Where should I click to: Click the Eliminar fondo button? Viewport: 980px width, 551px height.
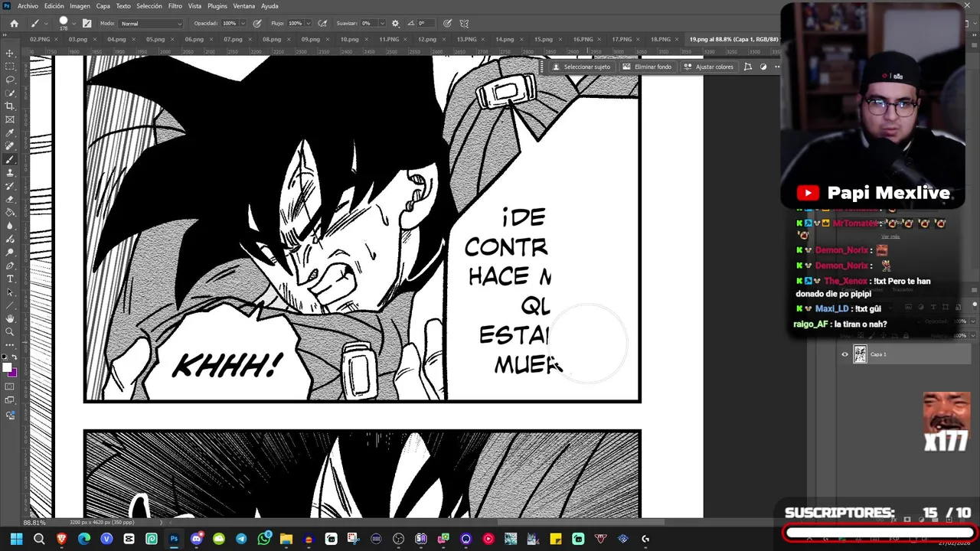pos(648,67)
